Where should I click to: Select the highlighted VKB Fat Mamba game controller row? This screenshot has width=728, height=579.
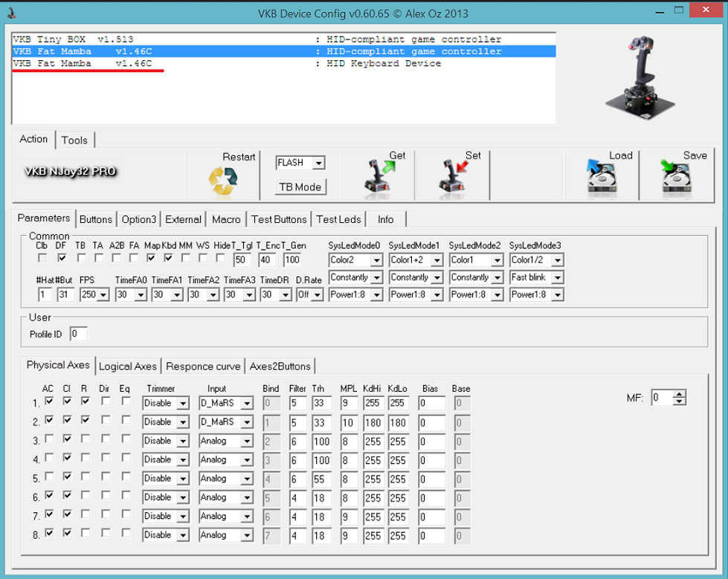click(283, 51)
